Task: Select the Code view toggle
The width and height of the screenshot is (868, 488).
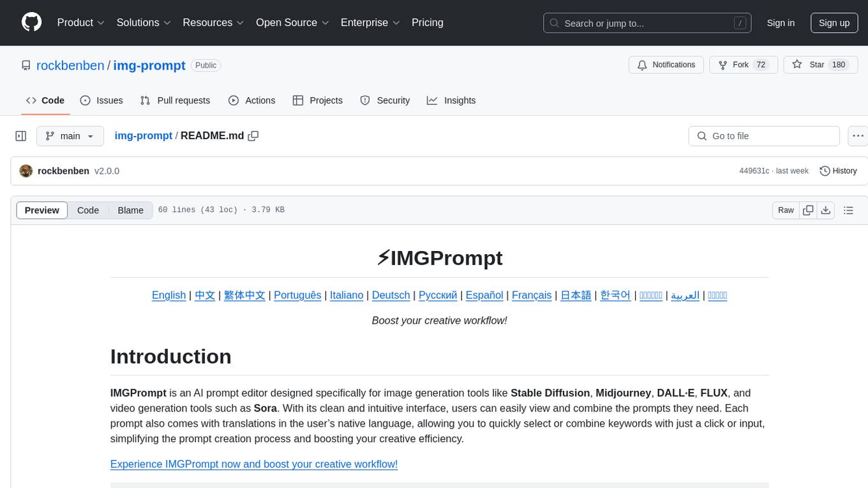Action: [88, 210]
